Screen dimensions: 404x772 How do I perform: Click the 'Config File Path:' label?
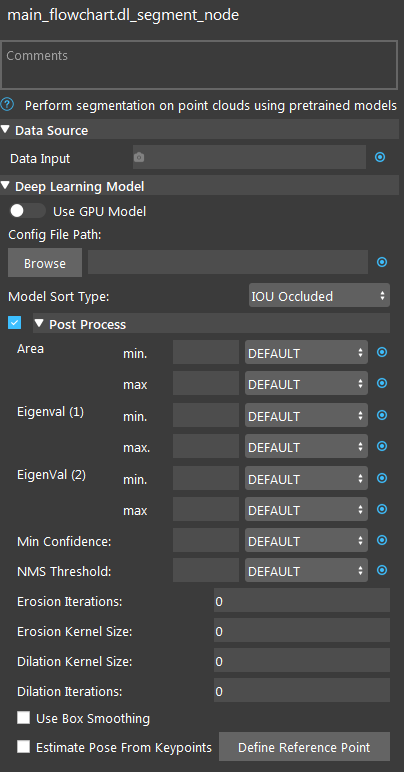tap(55, 235)
